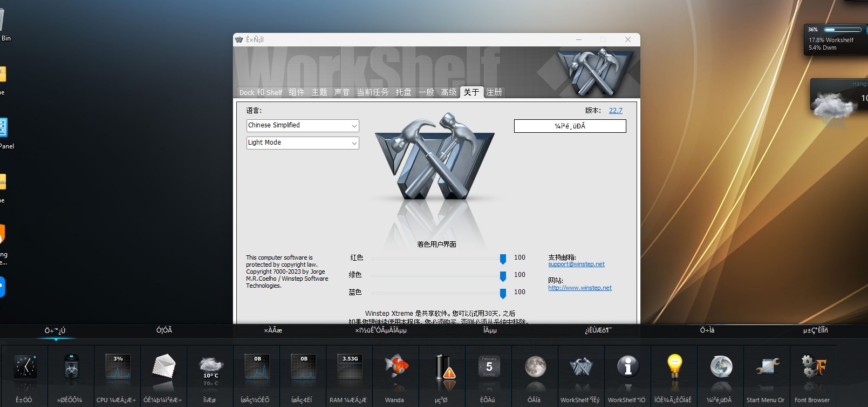Expand the Light Mode dropdown
Screen dimensions: 868x407
pyautogui.click(x=303, y=143)
